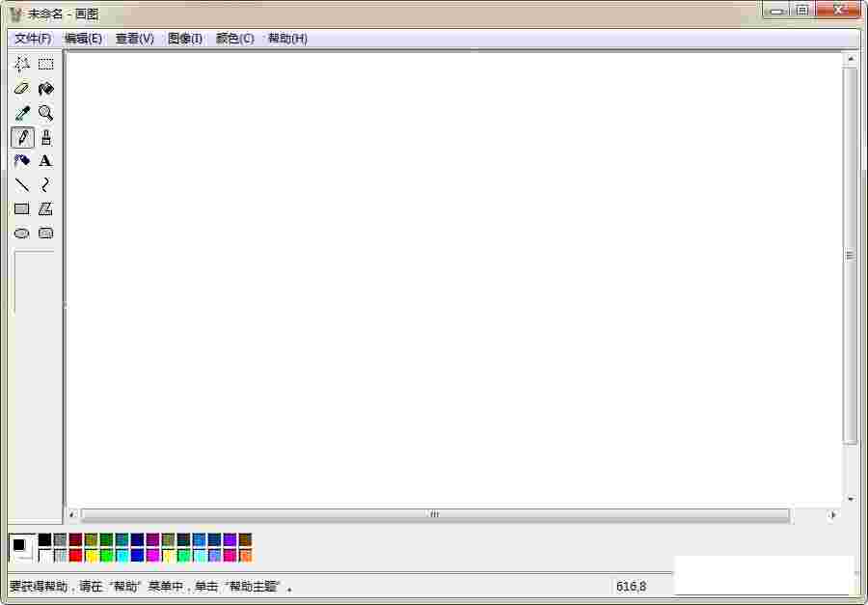Select the straight Line tool
The height and width of the screenshot is (605, 868).
pos(21,184)
